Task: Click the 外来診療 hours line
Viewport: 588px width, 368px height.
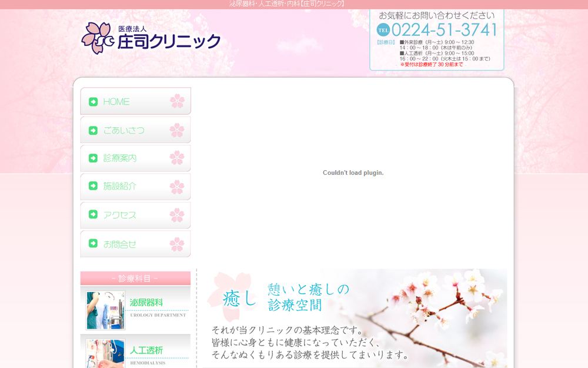Action: [437, 42]
